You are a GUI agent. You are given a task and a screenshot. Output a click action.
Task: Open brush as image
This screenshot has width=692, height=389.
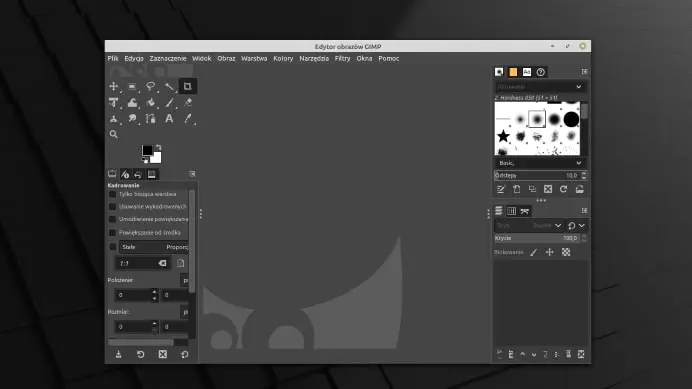point(579,189)
